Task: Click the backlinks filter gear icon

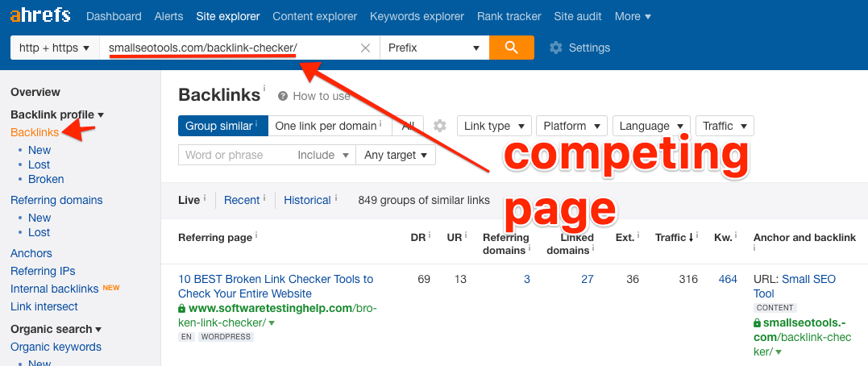Action: click(x=439, y=127)
